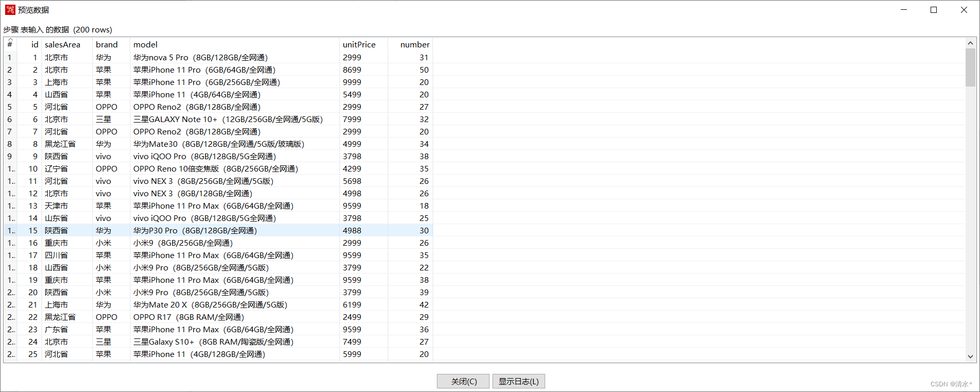
Task: Select model cell 苹果iPhone 11 (4GB/128GB/全网通)
Action: [199, 354]
